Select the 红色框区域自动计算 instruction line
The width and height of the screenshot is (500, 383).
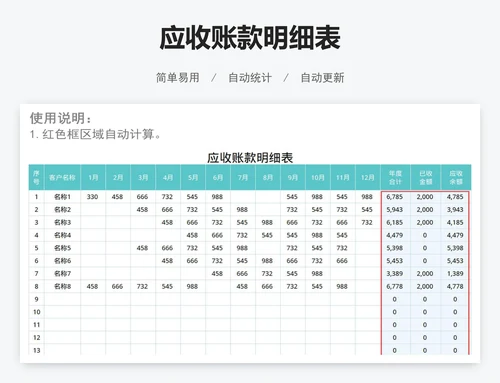tap(95, 134)
